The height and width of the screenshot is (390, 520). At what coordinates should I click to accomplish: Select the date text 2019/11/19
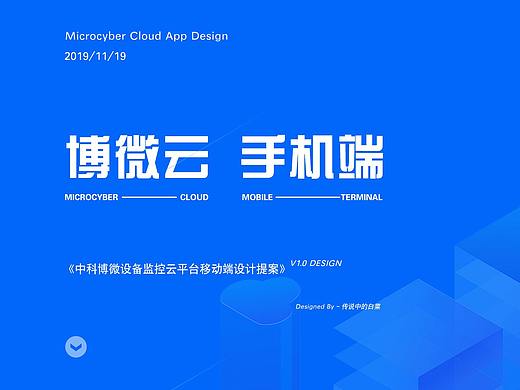click(95, 56)
